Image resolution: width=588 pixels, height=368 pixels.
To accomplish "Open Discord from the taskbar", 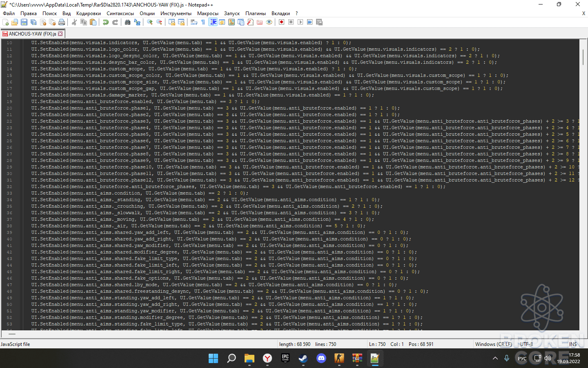I will (x=321, y=358).
